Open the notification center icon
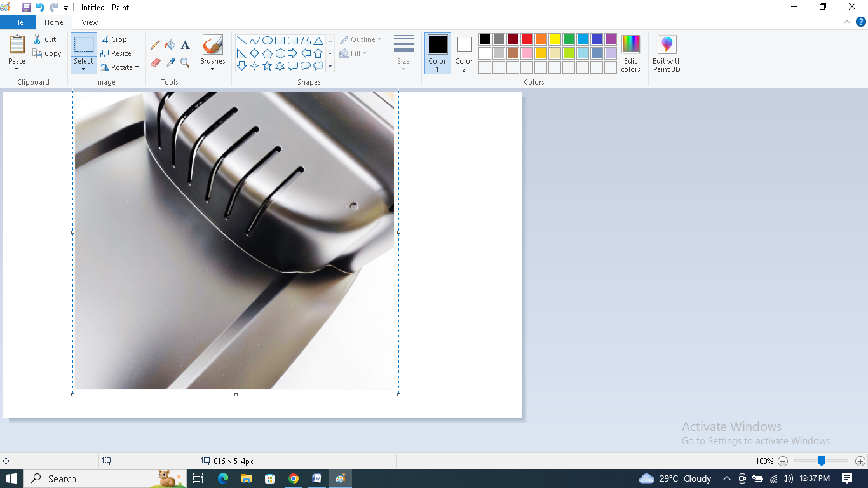 (847, 478)
